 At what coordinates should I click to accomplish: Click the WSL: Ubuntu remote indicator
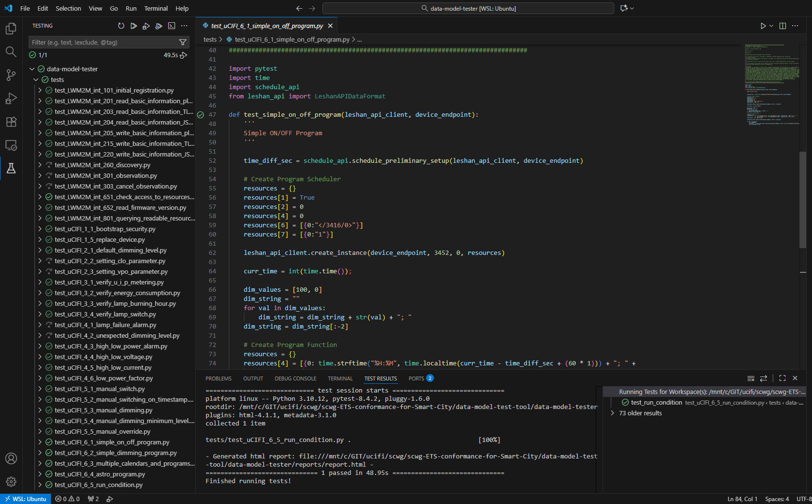[26, 499]
